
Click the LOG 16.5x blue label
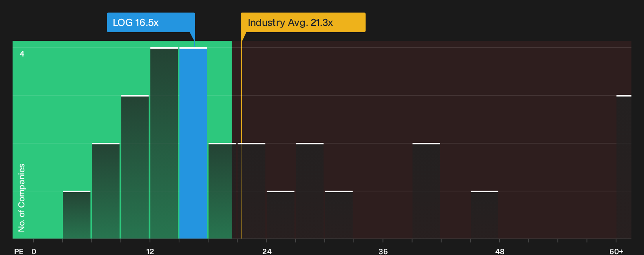[151, 22]
